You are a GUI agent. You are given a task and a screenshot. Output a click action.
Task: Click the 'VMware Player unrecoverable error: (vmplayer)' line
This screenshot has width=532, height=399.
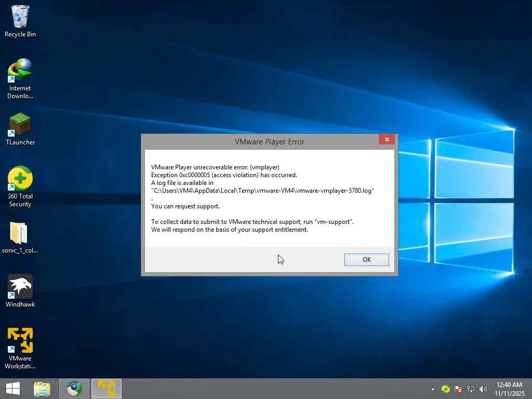click(x=215, y=167)
